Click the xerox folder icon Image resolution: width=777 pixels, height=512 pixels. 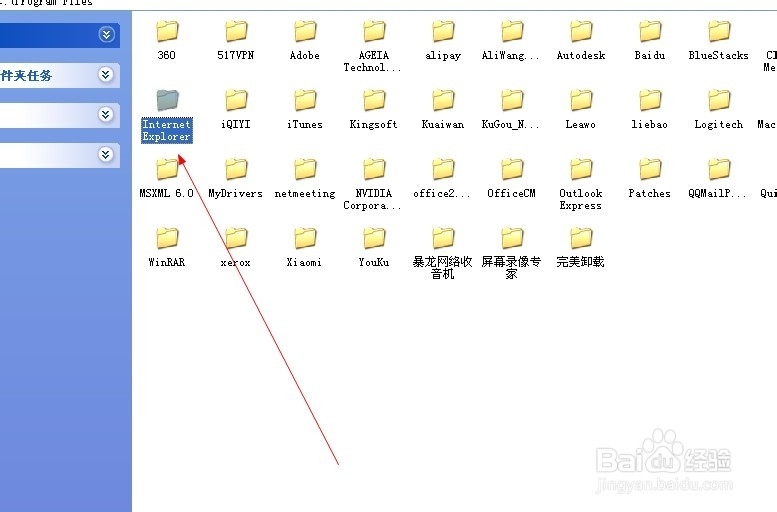pos(236,238)
